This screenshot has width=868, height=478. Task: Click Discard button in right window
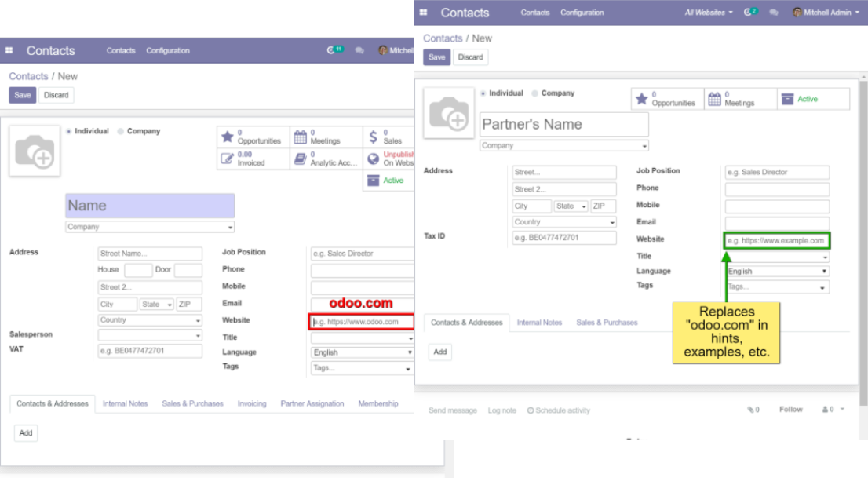(471, 57)
